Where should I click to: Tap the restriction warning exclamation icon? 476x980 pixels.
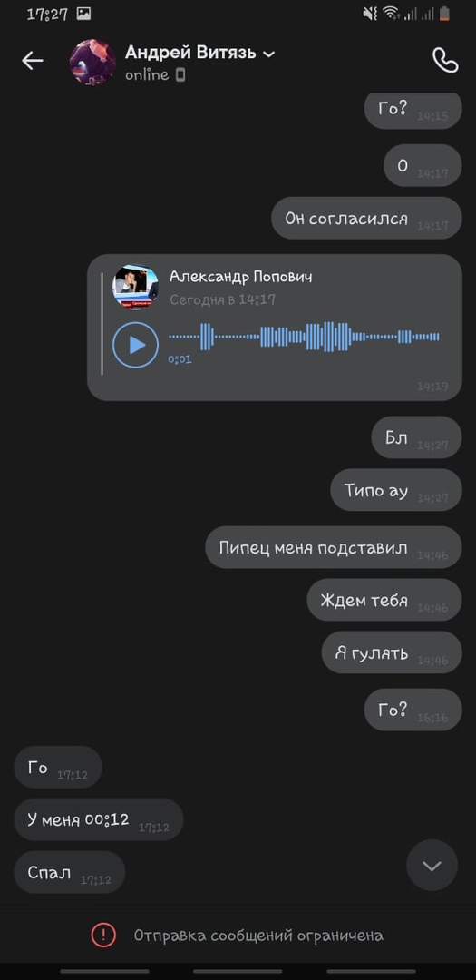click(x=103, y=935)
